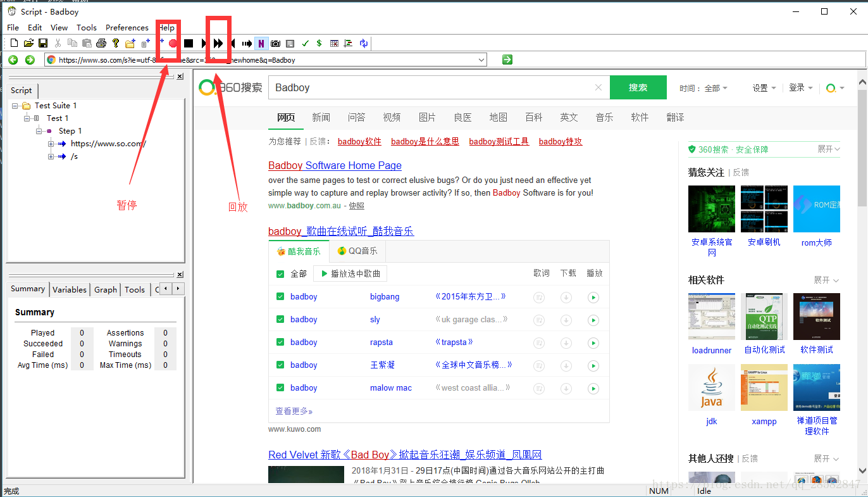Open the response view list icon
The width and height of the screenshot is (868, 497).
coord(290,43)
